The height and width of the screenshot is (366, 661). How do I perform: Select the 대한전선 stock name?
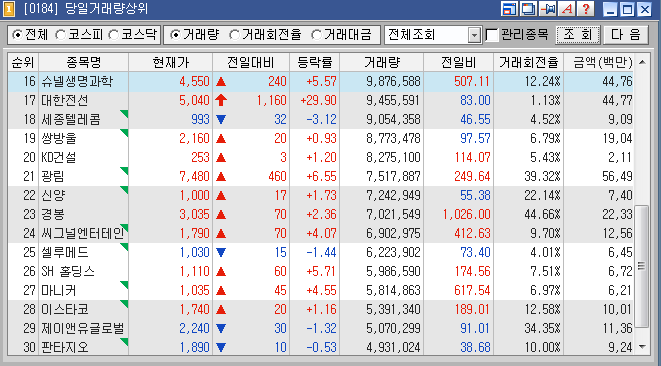tap(65, 100)
